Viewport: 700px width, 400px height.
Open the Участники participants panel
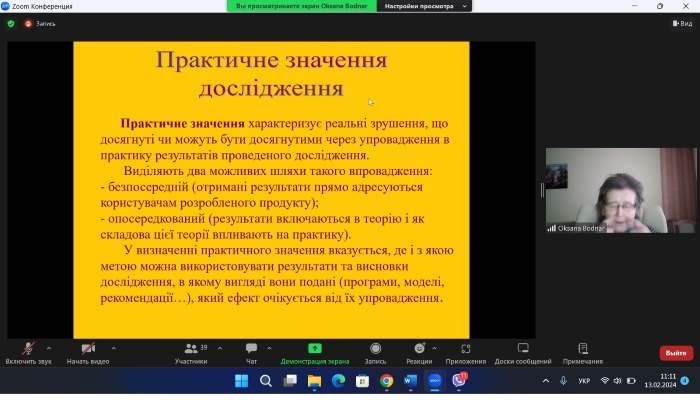click(x=190, y=349)
